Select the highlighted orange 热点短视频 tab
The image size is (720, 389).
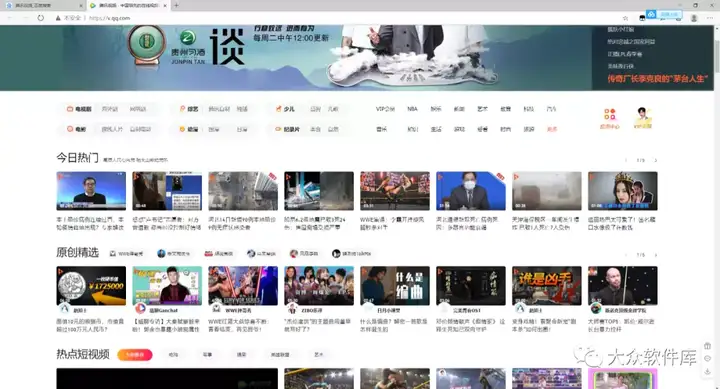coord(135,355)
